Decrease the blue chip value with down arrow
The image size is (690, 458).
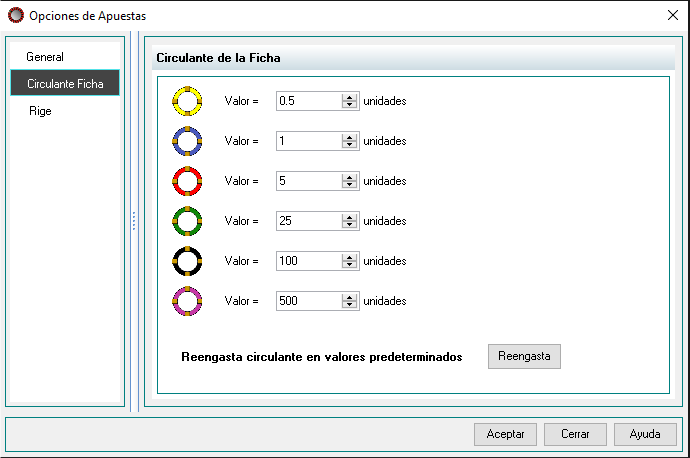pyautogui.click(x=349, y=145)
